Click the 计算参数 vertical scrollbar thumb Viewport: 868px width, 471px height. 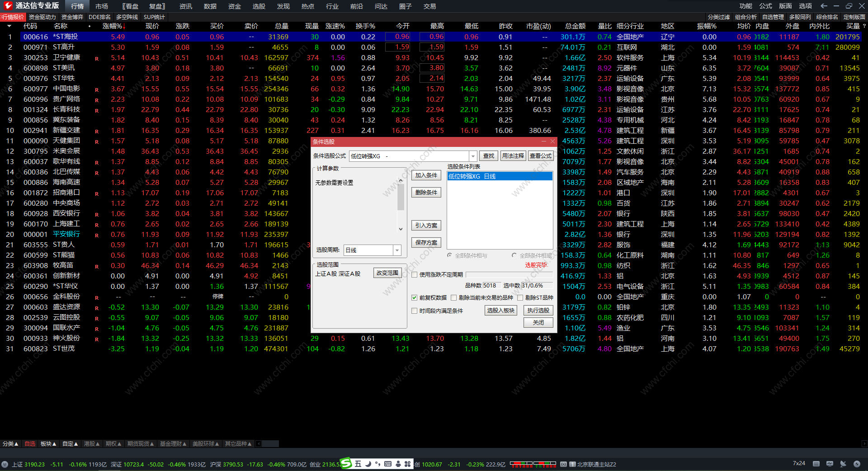(x=401, y=197)
